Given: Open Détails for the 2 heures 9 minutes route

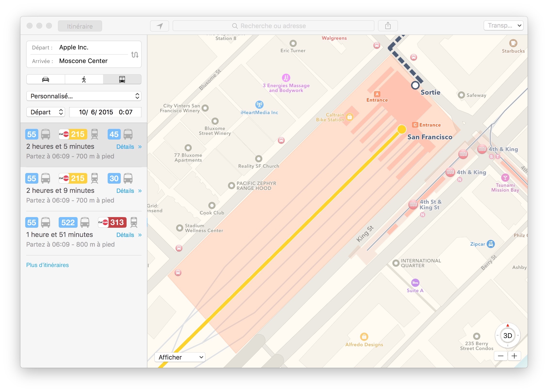Looking at the screenshot, I should pyautogui.click(x=129, y=191).
